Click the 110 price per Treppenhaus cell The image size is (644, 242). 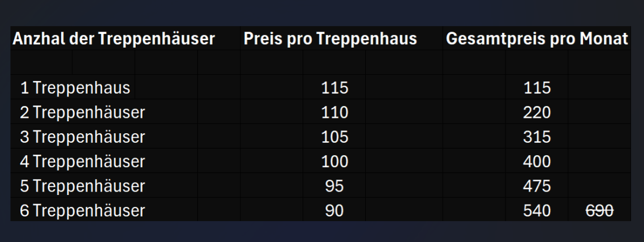pos(334,113)
